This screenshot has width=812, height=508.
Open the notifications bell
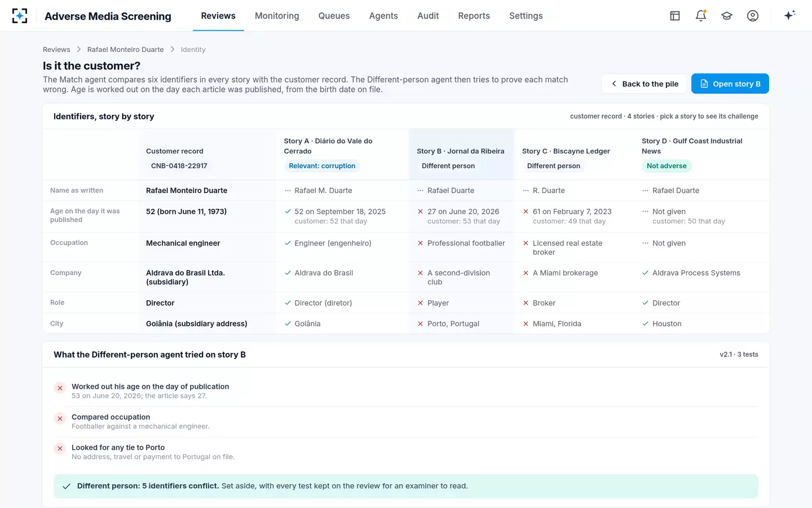pos(701,16)
